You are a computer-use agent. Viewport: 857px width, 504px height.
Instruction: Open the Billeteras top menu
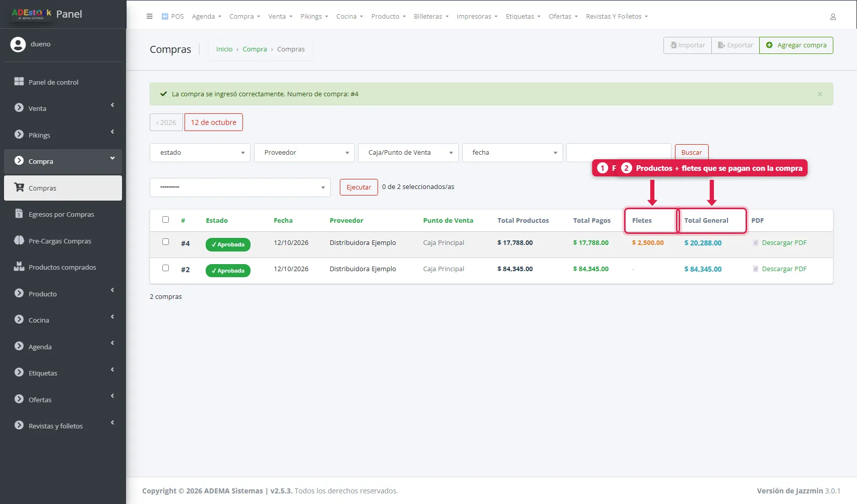point(431,17)
